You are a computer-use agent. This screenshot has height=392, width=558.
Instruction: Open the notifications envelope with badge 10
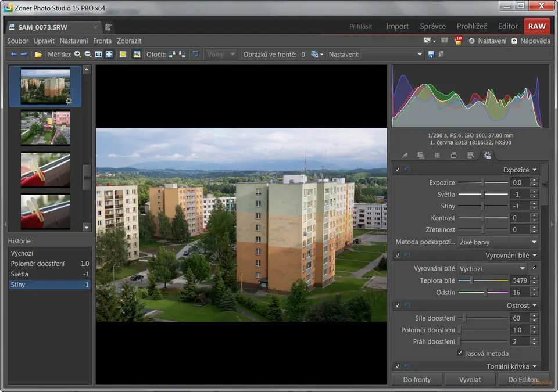[457, 41]
